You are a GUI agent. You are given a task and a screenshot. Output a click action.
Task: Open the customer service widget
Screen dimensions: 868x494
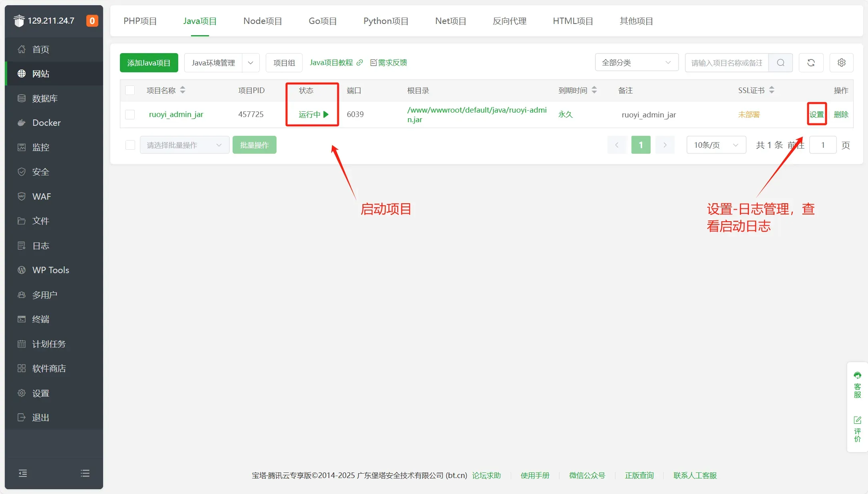[857, 385]
